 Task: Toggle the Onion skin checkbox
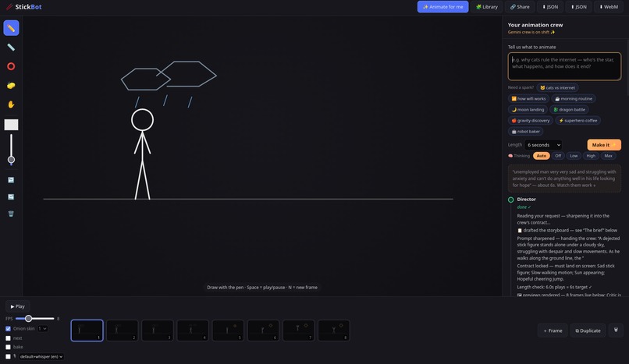[x=8, y=329]
